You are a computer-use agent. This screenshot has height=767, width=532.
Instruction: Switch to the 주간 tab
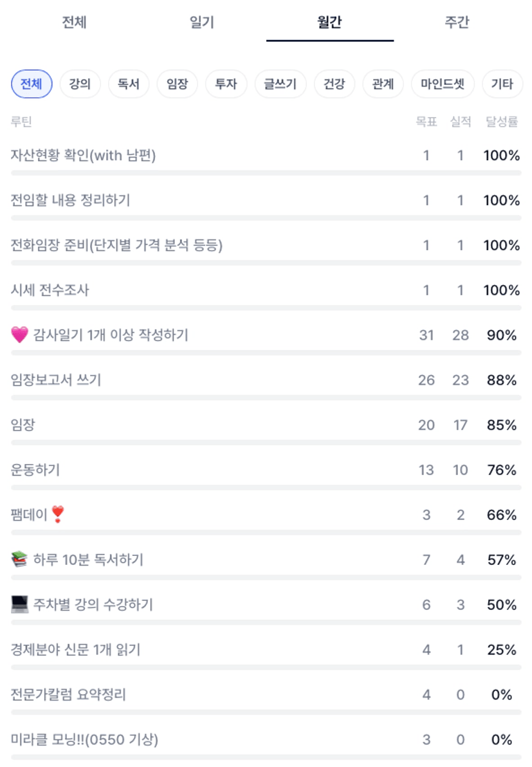tap(457, 23)
